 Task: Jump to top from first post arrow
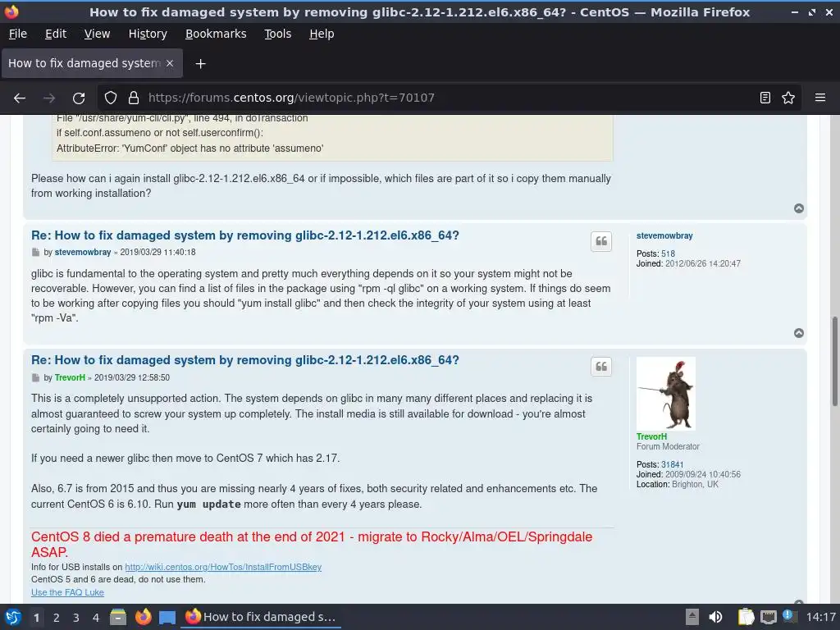(x=799, y=208)
